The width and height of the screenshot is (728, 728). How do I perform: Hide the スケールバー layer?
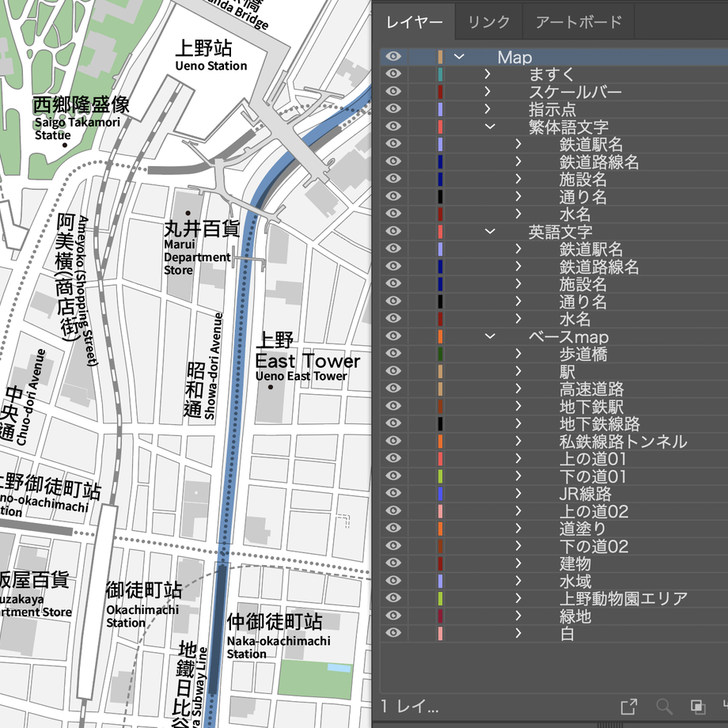click(393, 92)
